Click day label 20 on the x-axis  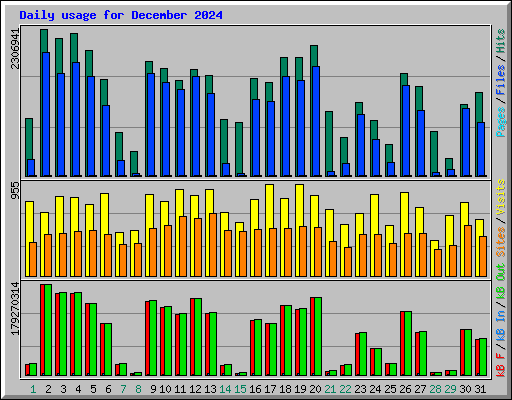click(x=315, y=389)
